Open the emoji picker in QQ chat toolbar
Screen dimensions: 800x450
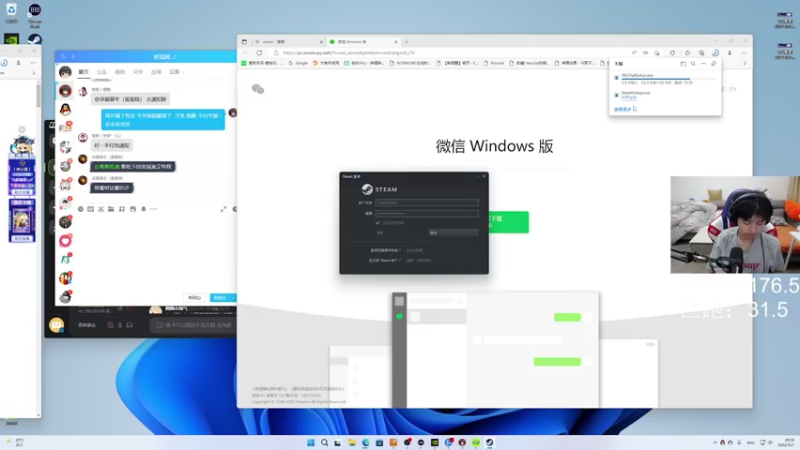[81, 209]
